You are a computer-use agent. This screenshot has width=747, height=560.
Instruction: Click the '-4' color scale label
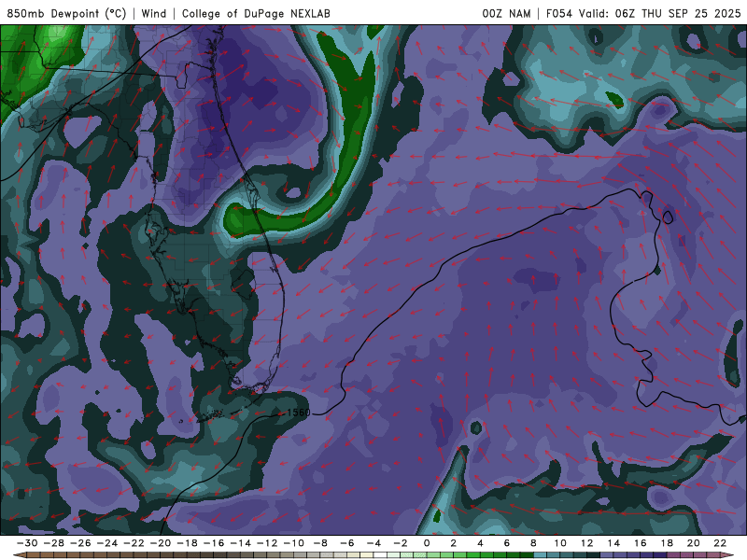coord(374,543)
